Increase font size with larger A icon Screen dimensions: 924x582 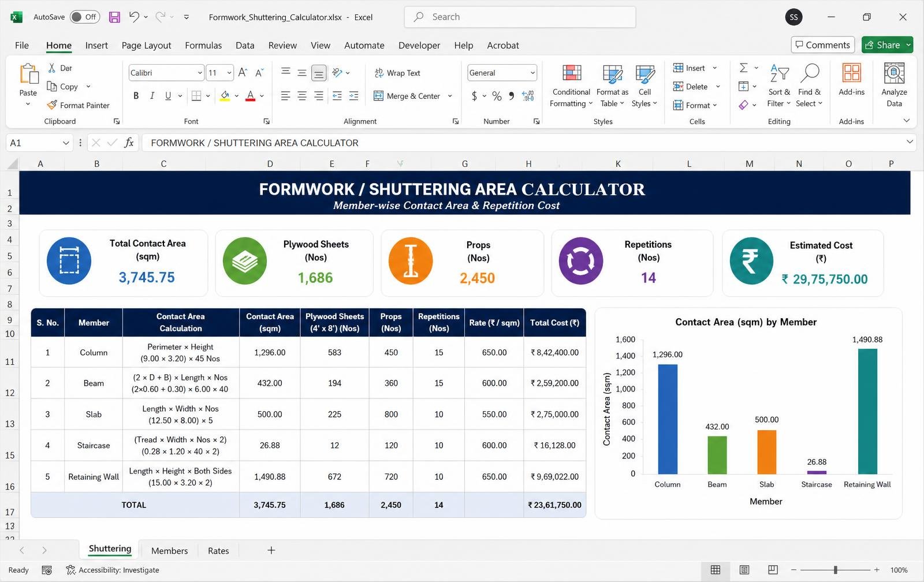[x=243, y=72]
